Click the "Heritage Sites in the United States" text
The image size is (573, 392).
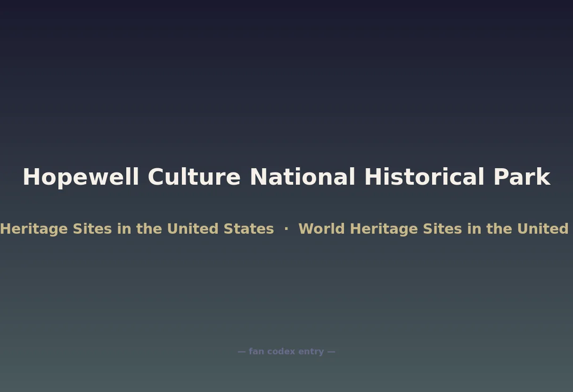[137, 229]
